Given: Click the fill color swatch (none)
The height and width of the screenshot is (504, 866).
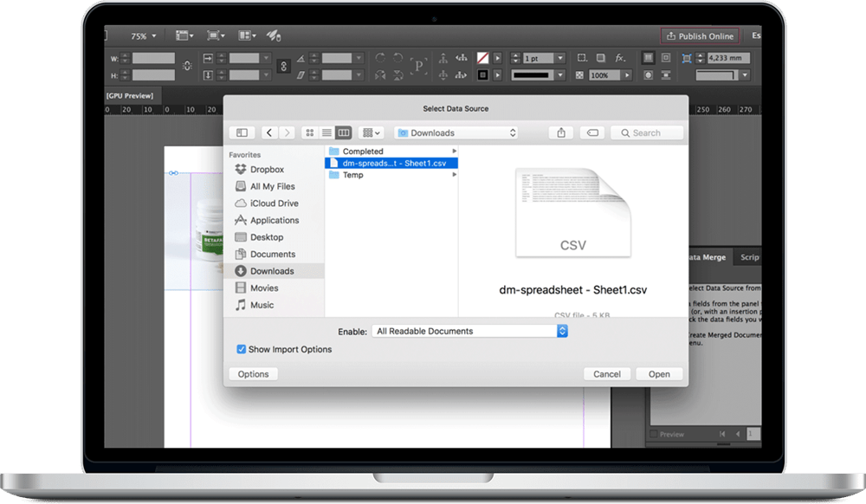Looking at the screenshot, I should (x=482, y=58).
